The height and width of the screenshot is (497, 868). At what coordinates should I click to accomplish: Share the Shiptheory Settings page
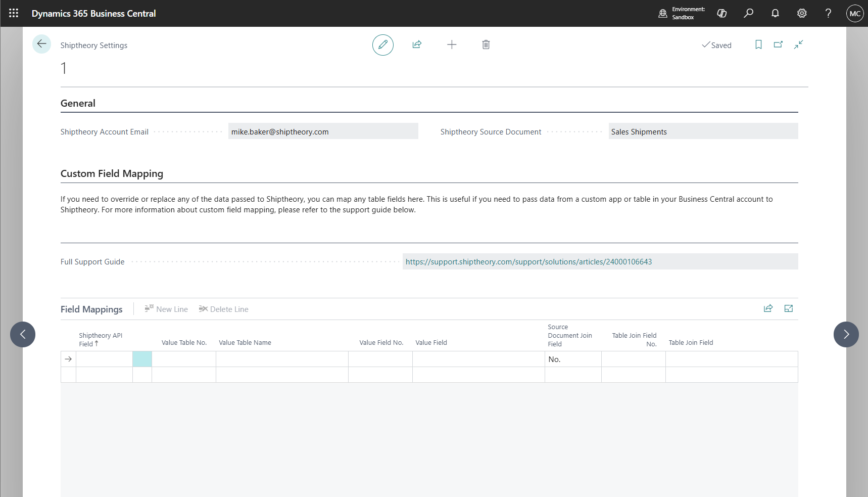pyautogui.click(x=417, y=44)
